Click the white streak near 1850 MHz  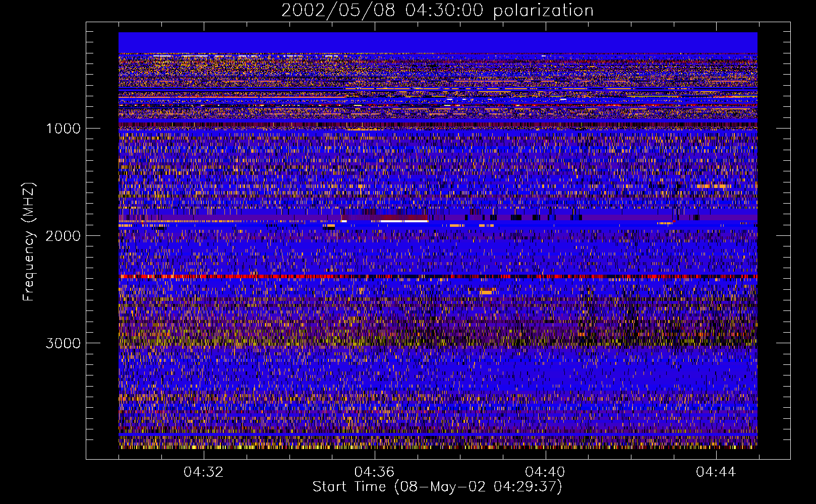pyautogui.click(x=403, y=221)
